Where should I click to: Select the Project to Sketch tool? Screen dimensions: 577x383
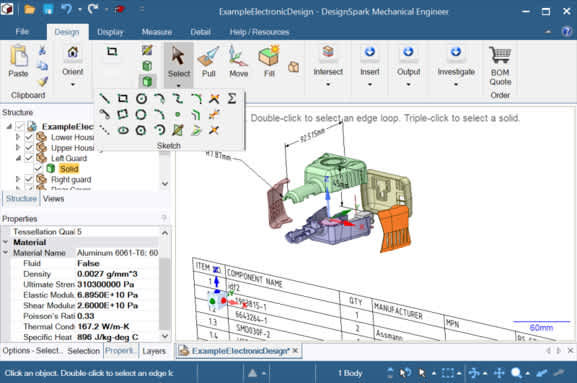pyautogui.click(x=178, y=130)
